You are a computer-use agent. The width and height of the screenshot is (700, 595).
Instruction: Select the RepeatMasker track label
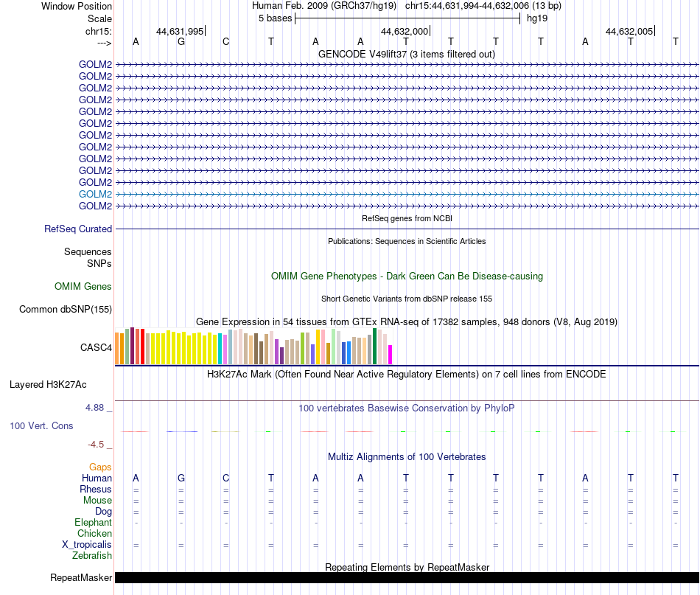point(81,577)
